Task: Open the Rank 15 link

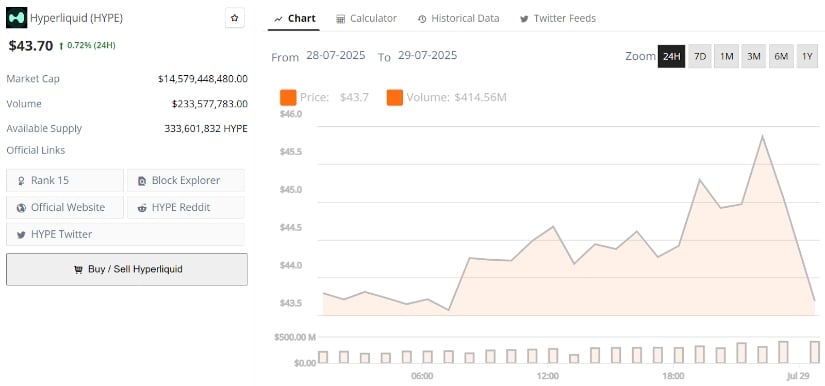Action: coord(65,180)
